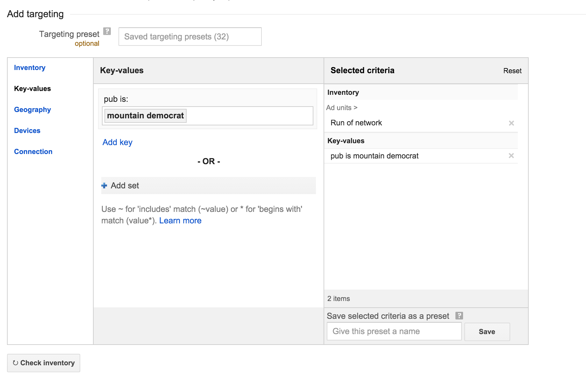Viewport: 586px width, 392px height.
Task: Select the Key-values section in sidebar
Action: (x=32, y=89)
